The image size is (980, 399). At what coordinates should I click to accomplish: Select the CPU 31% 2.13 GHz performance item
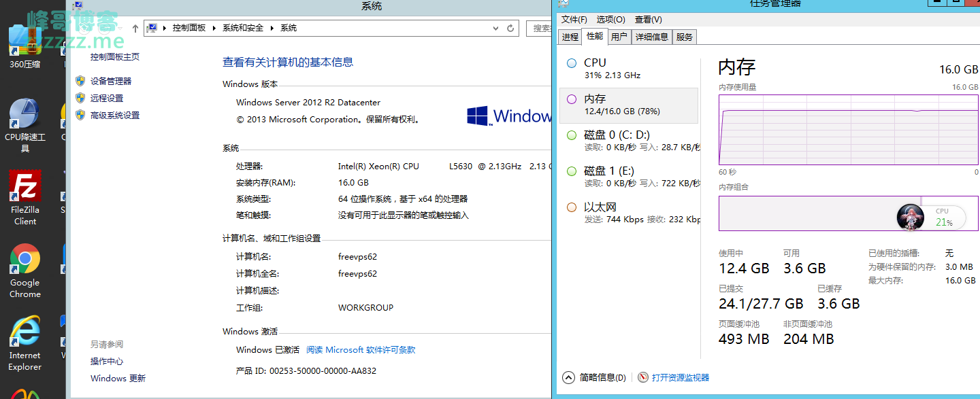click(629, 69)
